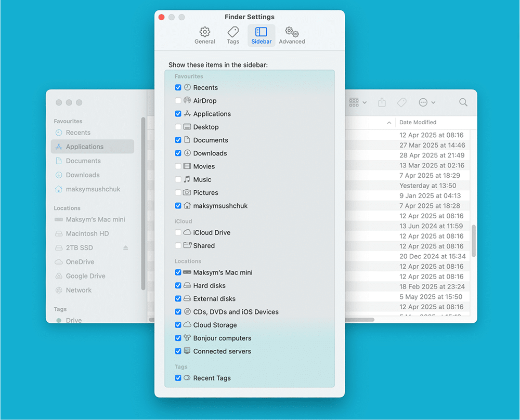
Task: Click the iCloud Drive cloud icon
Action: (187, 232)
